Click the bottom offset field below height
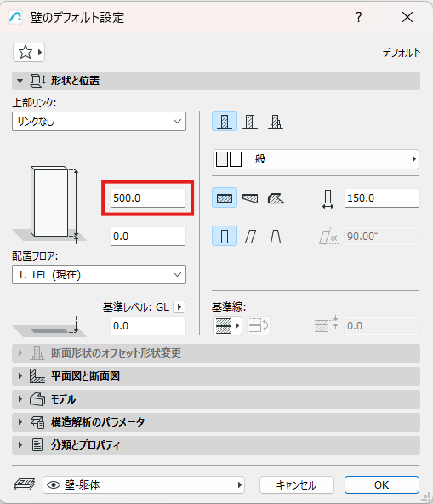This screenshot has height=504, width=433. (148, 237)
